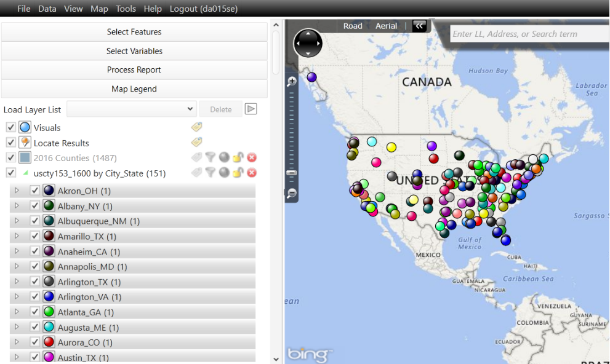Viewport: 610px width, 364px height.
Task: Click the Aurora_CO red marker swatch
Action: (x=49, y=342)
